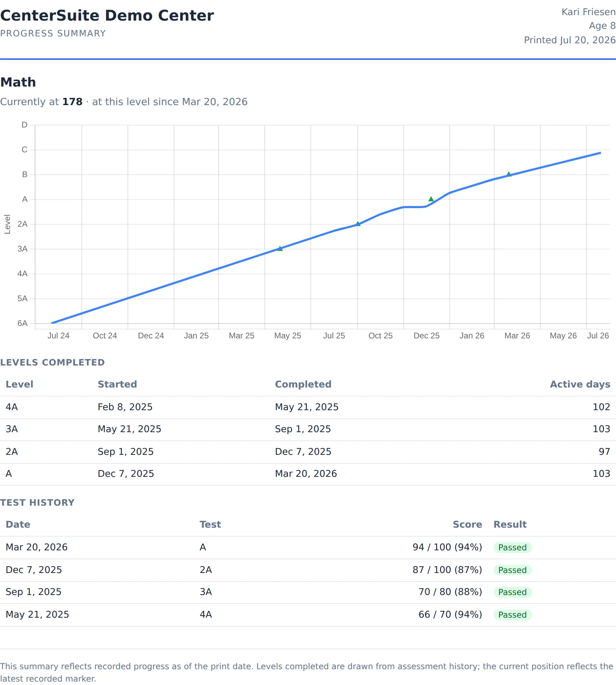Screen dimensions: 616x685
Task: Click the 'Dec 25' x-axis label
Action: point(427,336)
